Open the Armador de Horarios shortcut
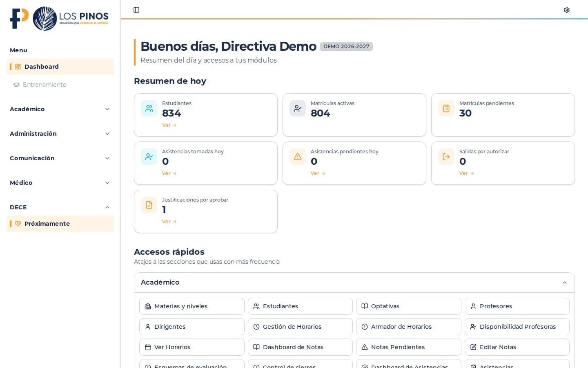This screenshot has height=368, width=588. (409, 327)
